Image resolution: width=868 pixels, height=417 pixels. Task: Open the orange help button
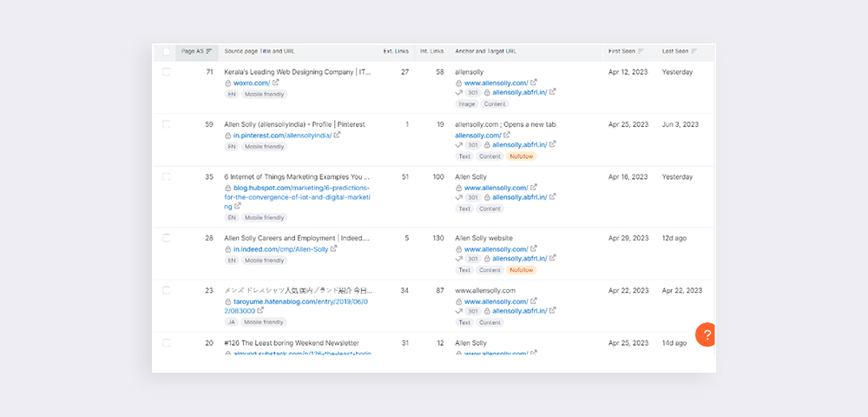click(x=706, y=334)
